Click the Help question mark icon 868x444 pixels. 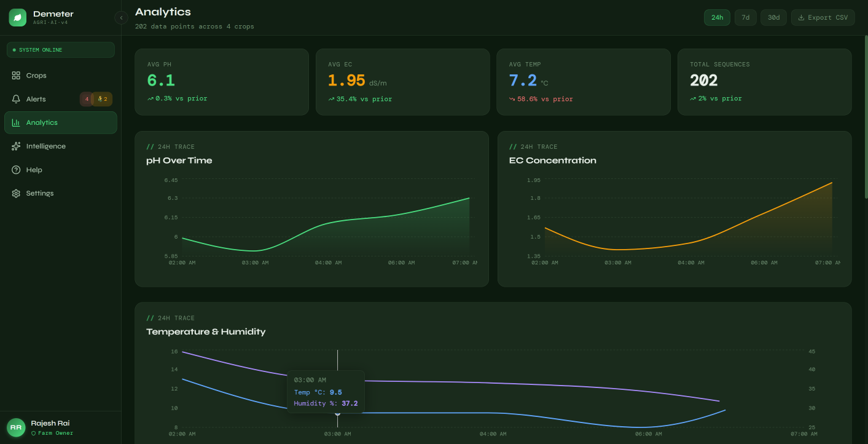click(x=16, y=170)
